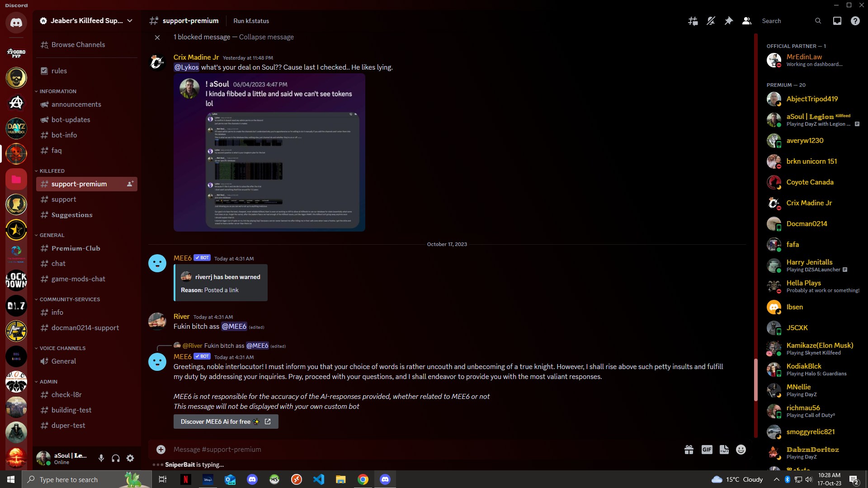The height and width of the screenshot is (488, 868).
Task: Open the Help question mark icon
Action: 855,21
